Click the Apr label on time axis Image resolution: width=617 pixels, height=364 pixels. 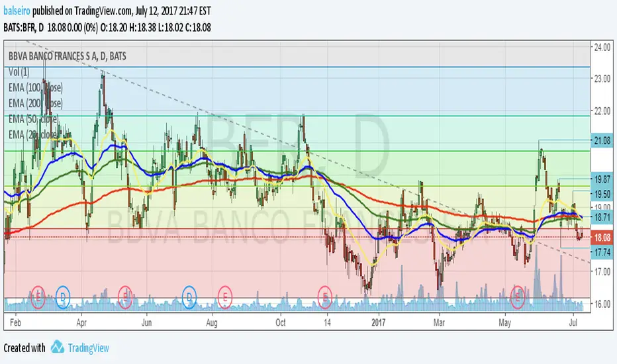(x=81, y=323)
